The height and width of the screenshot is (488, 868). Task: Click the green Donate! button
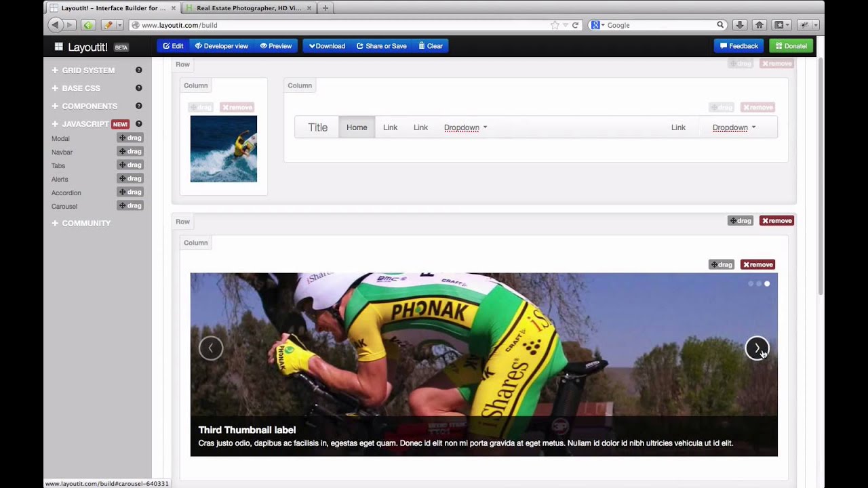(791, 46)
